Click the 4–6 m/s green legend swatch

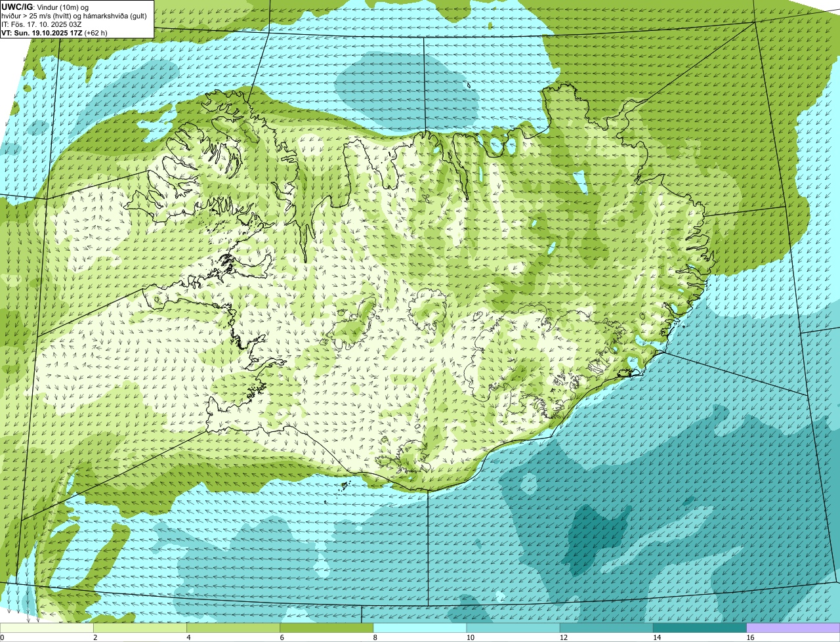click(x=233, y=628)
